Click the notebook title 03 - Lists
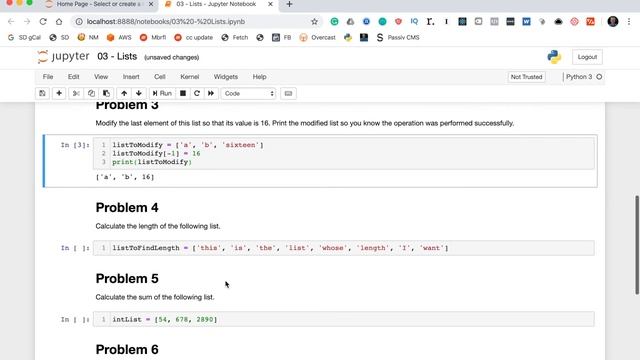 point(117,57)
